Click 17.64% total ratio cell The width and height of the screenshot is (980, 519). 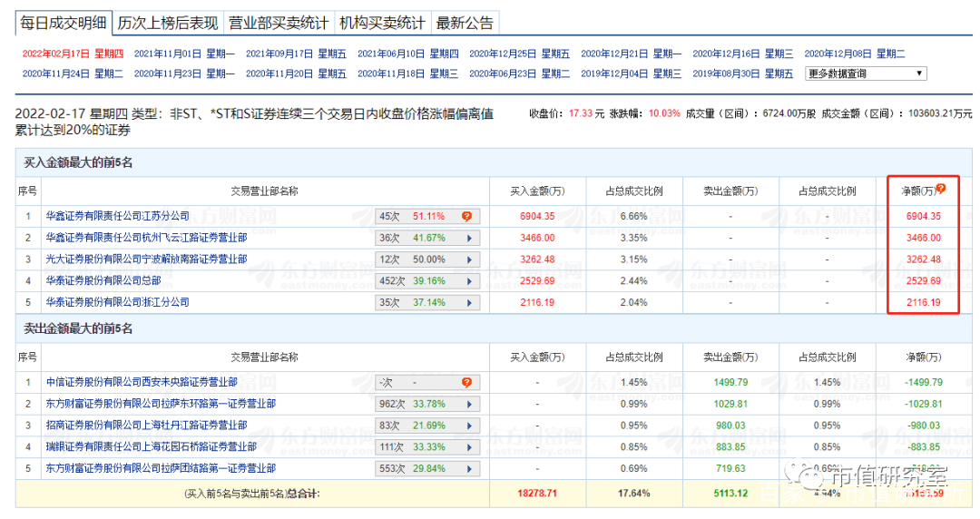click(x=633, y=494)
